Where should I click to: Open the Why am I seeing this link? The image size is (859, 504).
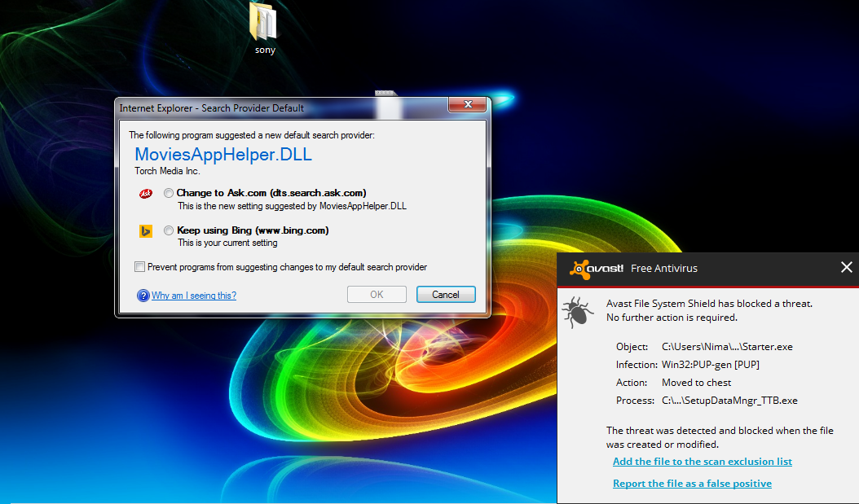[x=194, y=296]
